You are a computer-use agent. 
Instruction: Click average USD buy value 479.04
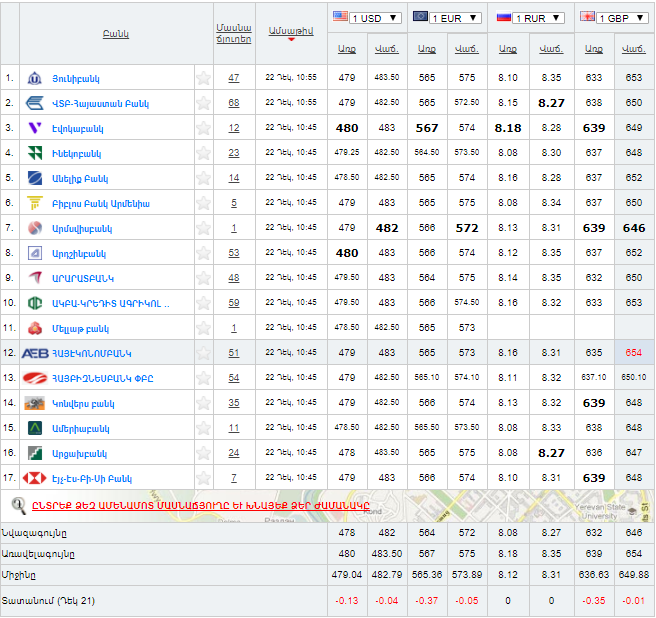(x=346, y=574)
